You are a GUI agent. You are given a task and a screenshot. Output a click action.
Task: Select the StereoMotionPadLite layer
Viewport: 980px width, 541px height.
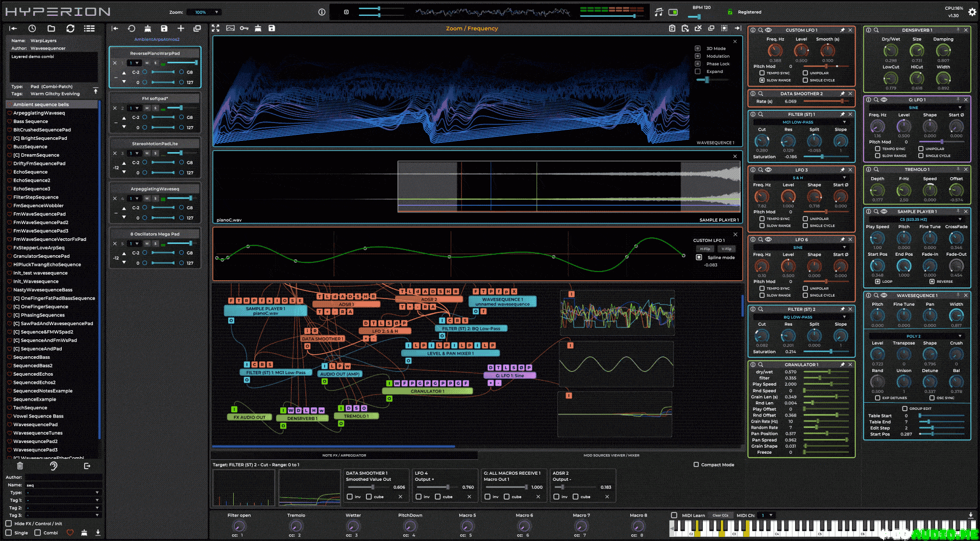[155, 143]
